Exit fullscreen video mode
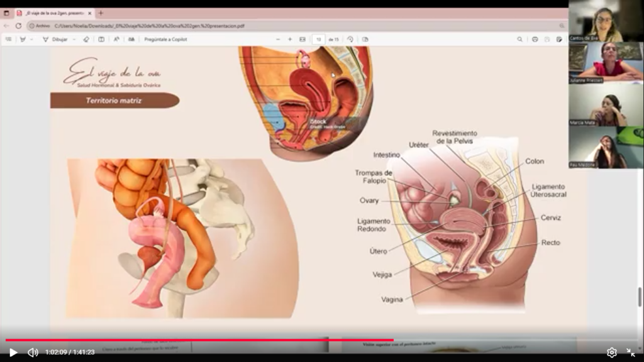Image resolution: width=644 pixels, height=362 pixels. click(630, 353)
